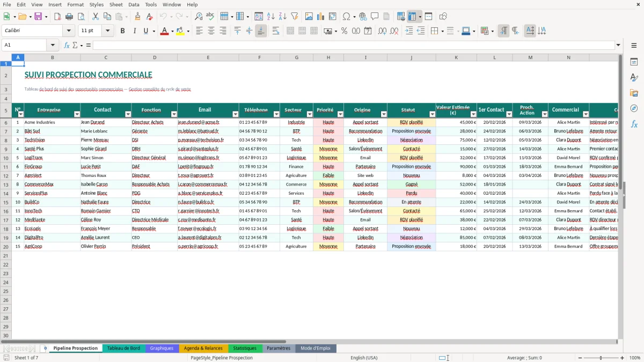This screenshot has height=362, width=644.
Task: Toggle Center Horizontally alignment
Action: click(x=211, y=31)
